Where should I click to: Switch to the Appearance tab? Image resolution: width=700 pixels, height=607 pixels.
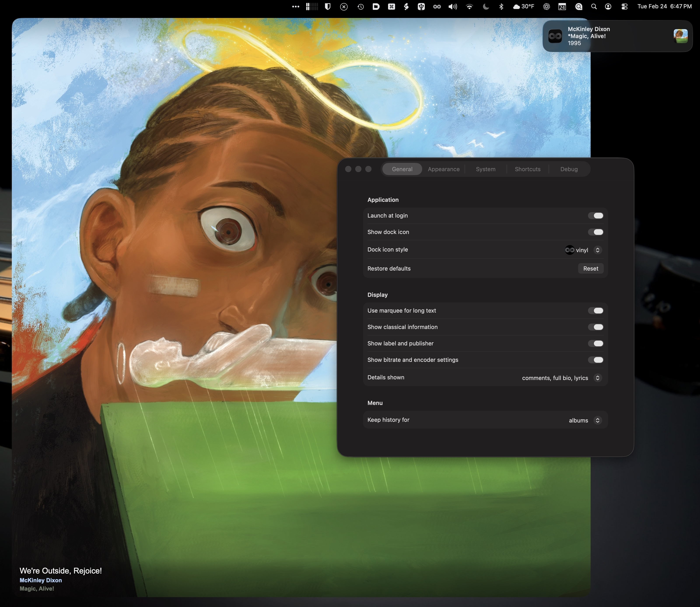pos(444,169)
